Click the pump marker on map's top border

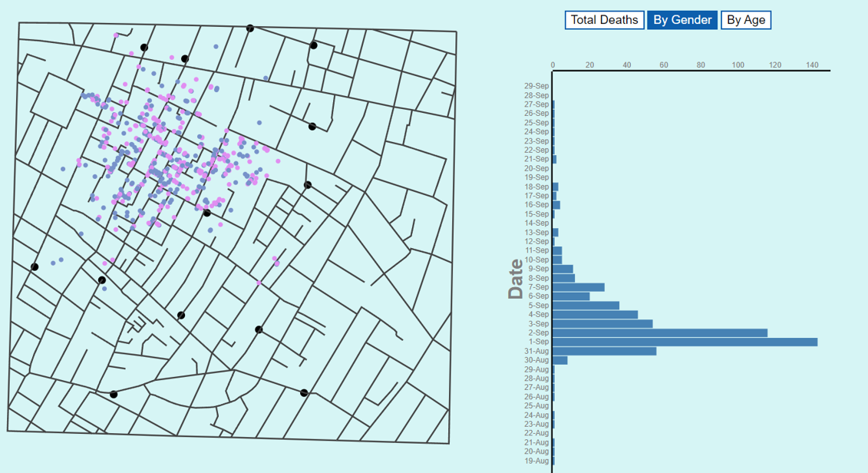tap(250, 28)
